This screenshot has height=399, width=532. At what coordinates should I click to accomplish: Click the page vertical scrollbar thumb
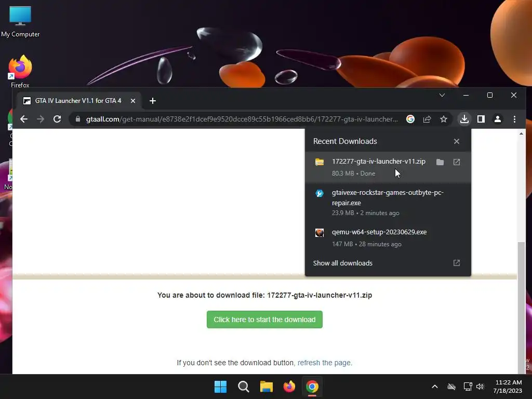pyautogui.click(x=521, y=307)
